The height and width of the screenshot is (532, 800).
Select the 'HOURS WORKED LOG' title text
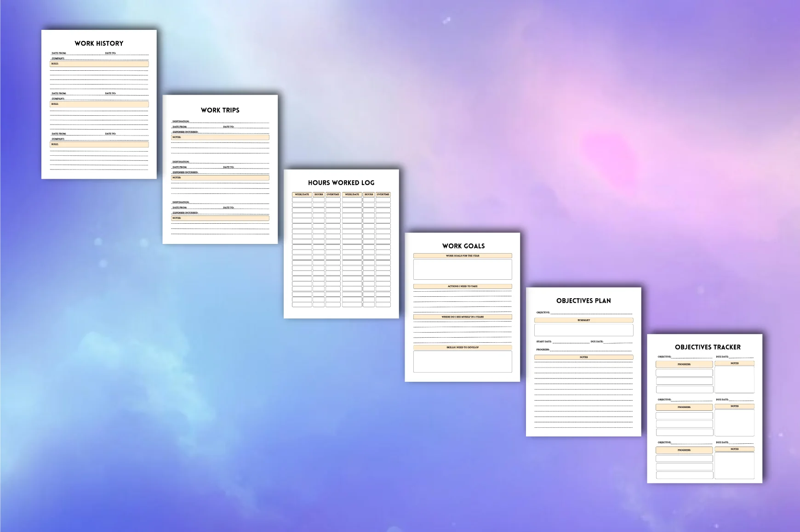(341, 183)
